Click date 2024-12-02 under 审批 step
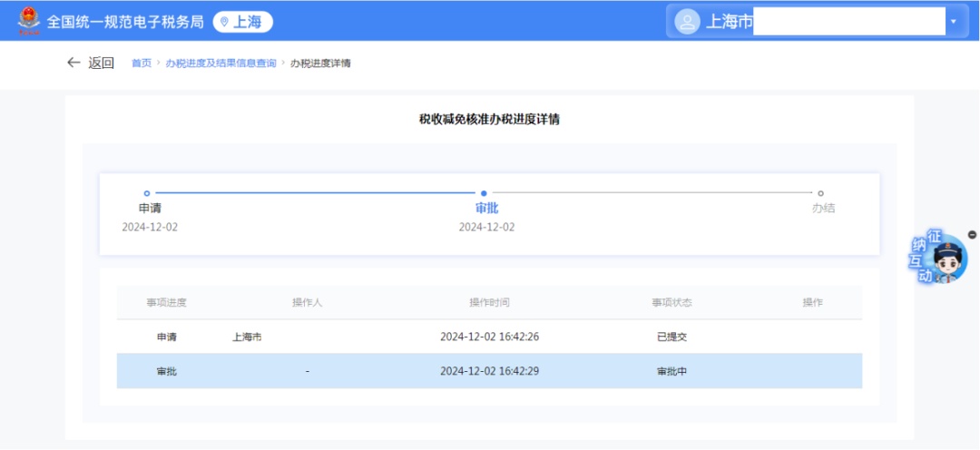The image size is (980, 450). click(x=487, y=227)
